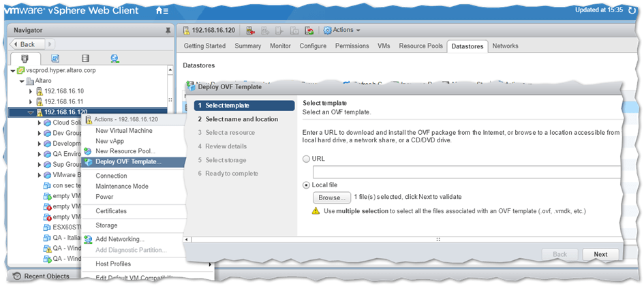Click the host icon for 192.168.16.11
Viewport: 644px width, 286px height.
click(40, 101)
